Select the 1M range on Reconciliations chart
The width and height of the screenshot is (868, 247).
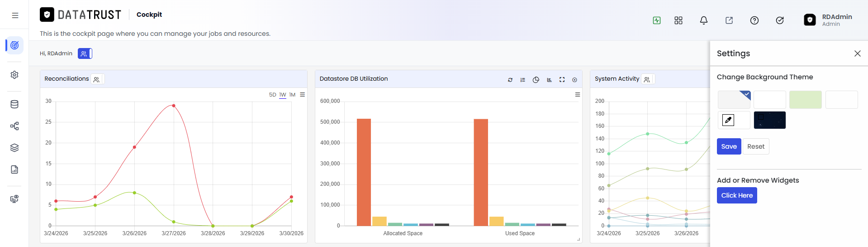tap(293, 95)
